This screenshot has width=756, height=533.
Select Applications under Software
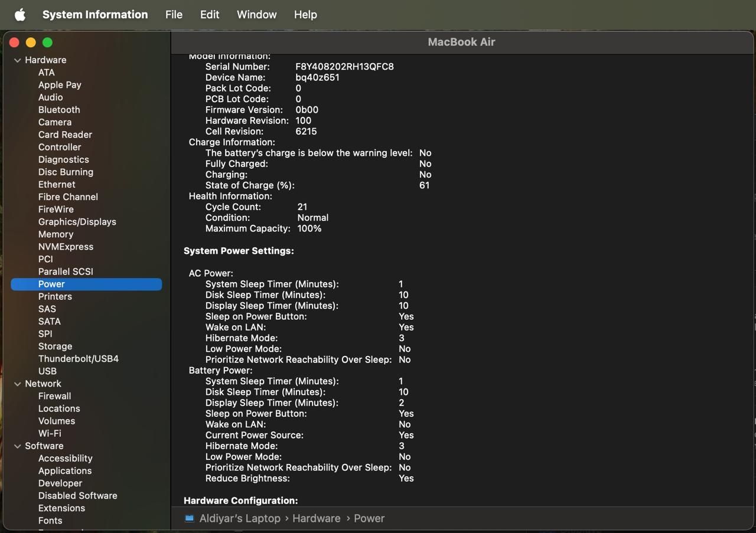tap(65, 470)
